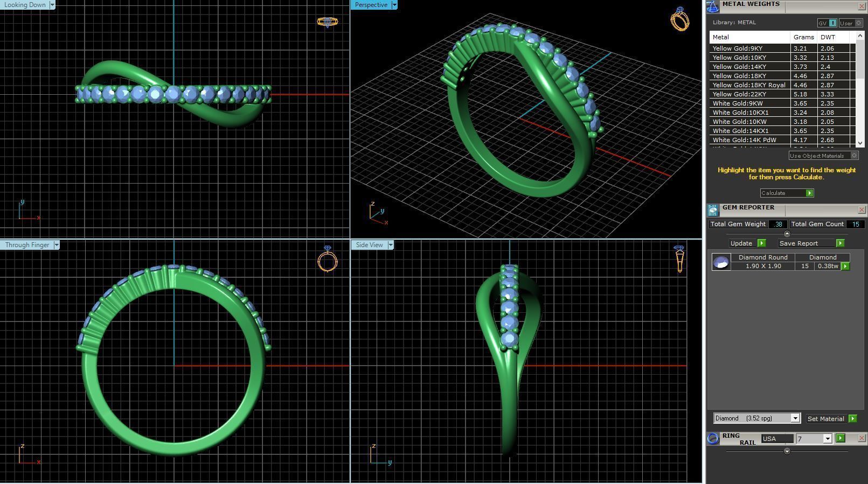
Task: Click the 0.38tw weight cell
Action: pyautogui.click(x=828, y=266)
